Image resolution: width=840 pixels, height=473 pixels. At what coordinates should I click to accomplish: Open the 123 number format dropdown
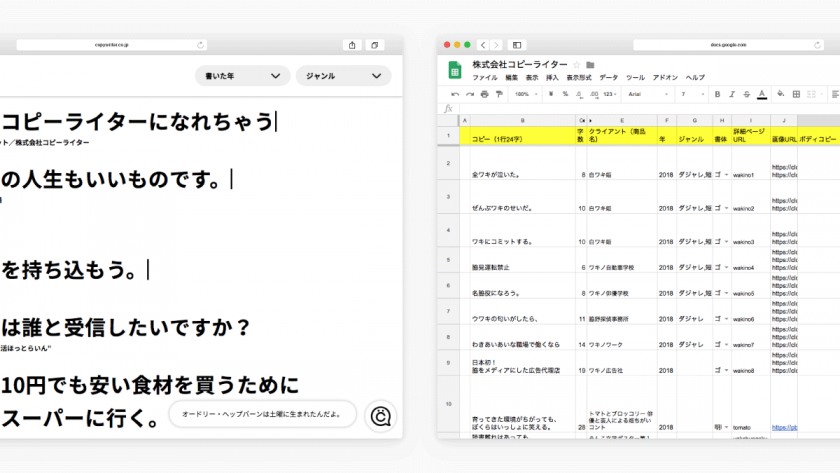coord(610,94)
